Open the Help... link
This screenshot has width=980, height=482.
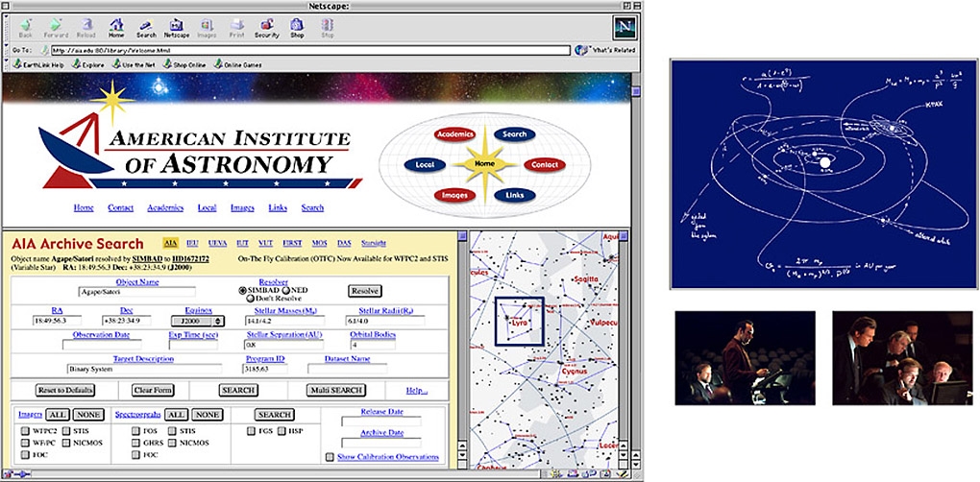416,390
